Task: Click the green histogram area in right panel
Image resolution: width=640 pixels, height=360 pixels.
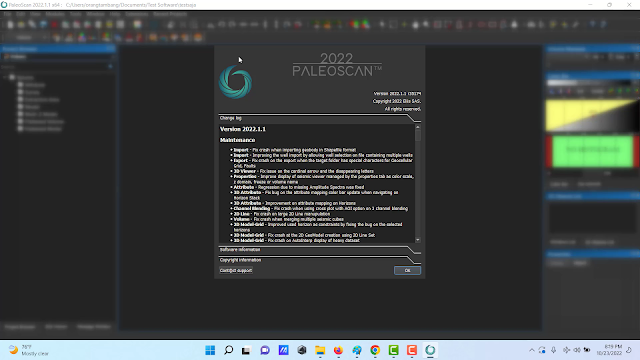Action: pyautogui.click(x=593, y=151)
